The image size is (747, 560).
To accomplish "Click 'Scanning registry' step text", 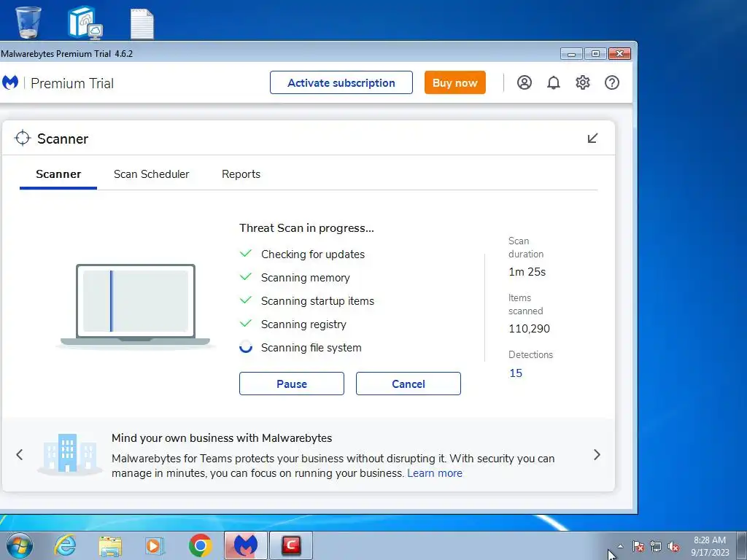I will [x=303, y=324].
